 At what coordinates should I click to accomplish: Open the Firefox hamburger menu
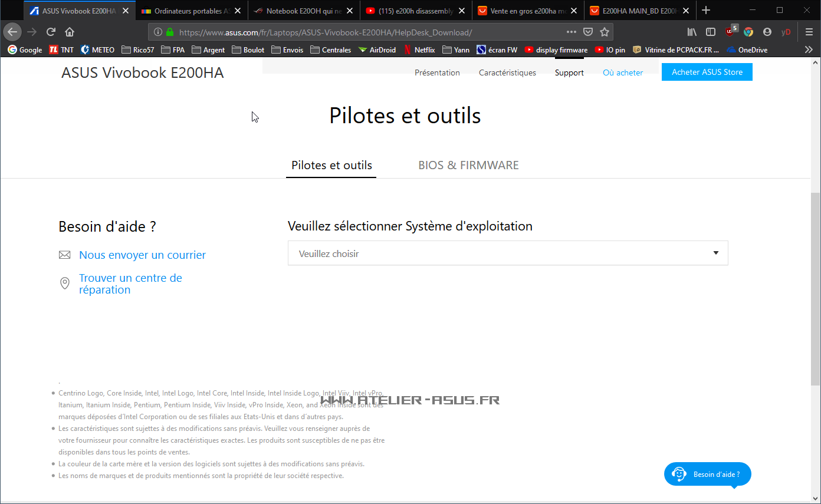coord(809,32)
